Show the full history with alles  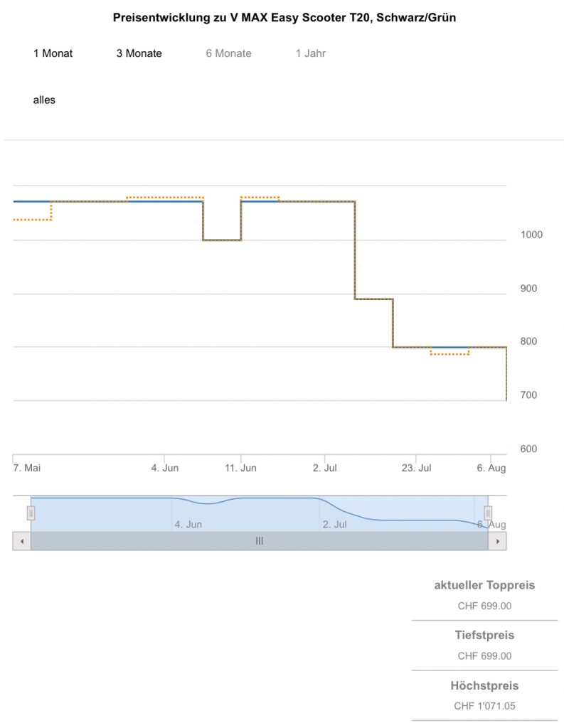(44, 100)
